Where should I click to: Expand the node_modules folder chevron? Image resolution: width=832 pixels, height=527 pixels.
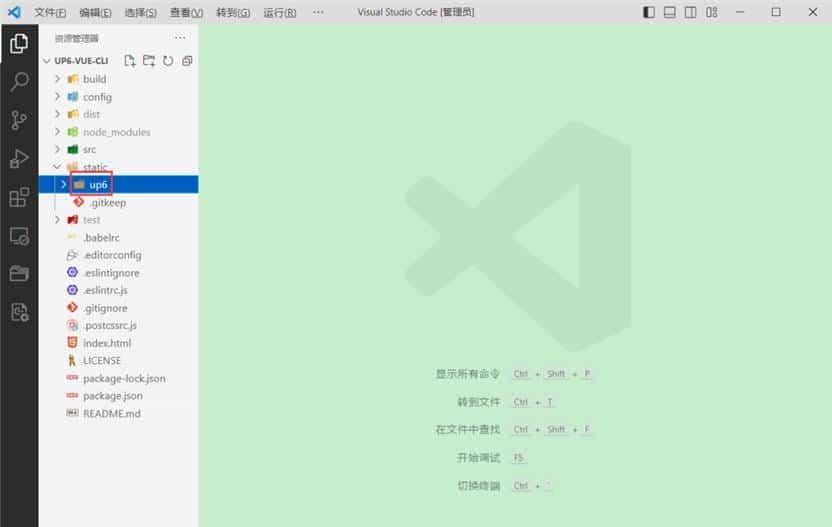57,132
